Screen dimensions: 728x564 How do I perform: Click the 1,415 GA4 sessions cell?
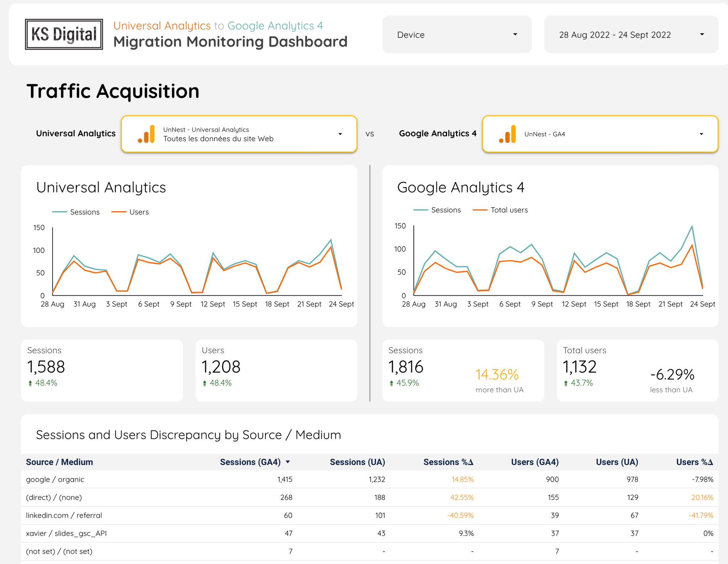pyautogui.click(x=285, y=479)
